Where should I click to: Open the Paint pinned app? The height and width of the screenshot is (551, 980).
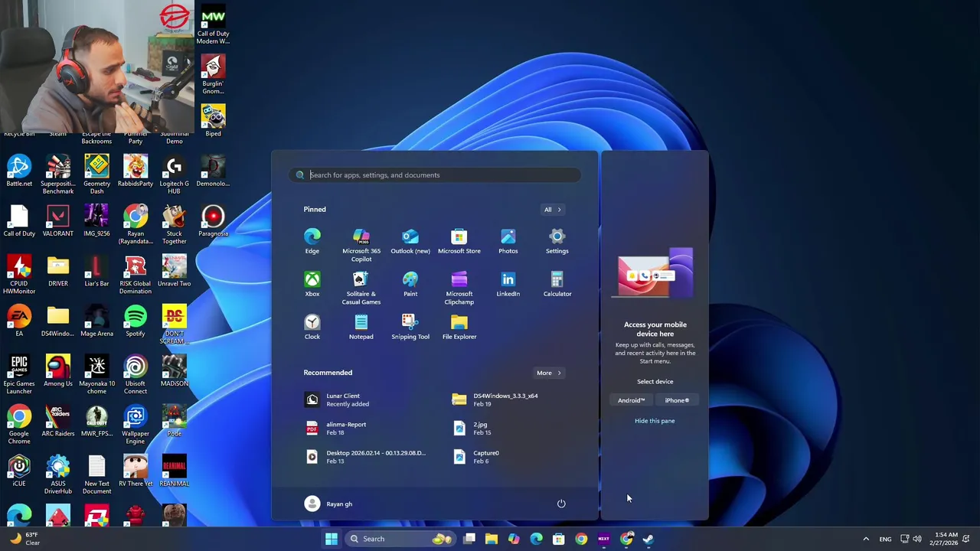click(410, 285)
